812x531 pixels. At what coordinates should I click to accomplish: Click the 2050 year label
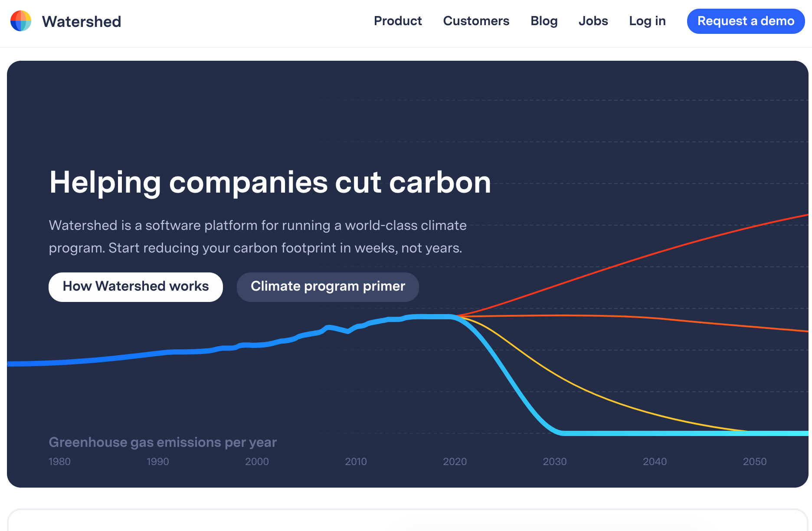click(755, 462)
